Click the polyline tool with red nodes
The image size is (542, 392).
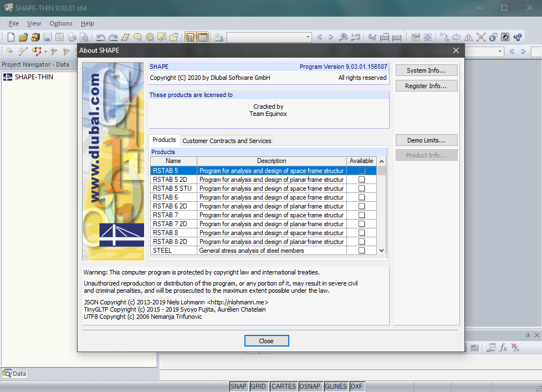tap(36, 52)
